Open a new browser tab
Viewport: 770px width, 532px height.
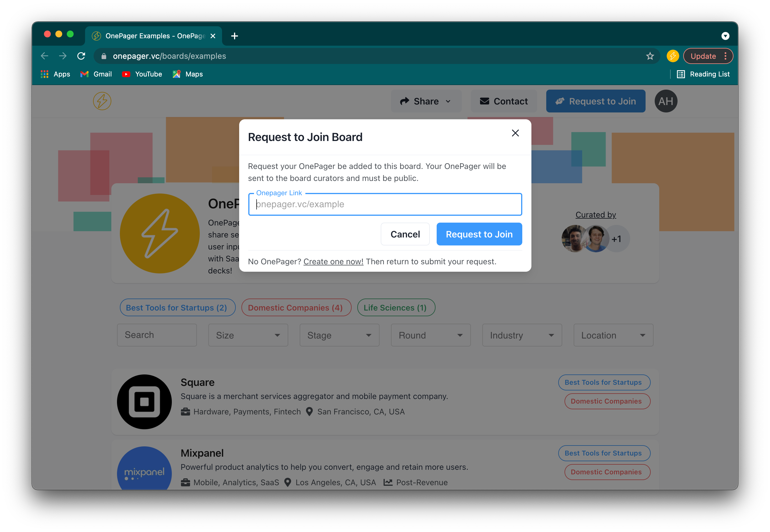tap(234, 36)
